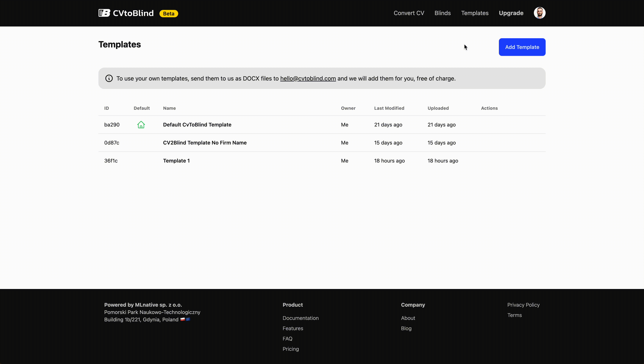Click template ID 36f1c

point(111,160)
